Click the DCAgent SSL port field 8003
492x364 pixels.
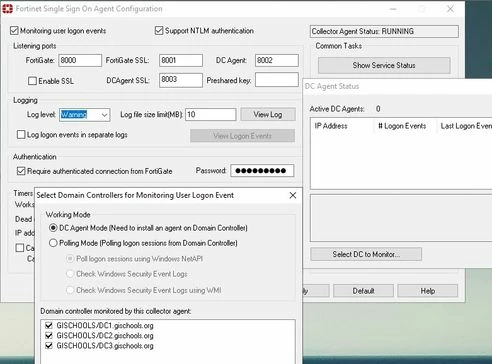click(x=181, y=80)
